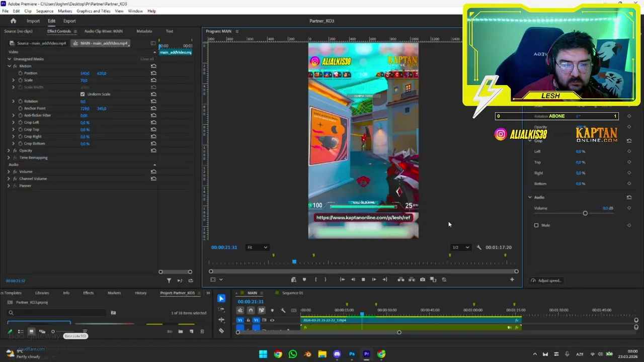
Task: Select the Selection tool arrow
Action: [221, 299]
